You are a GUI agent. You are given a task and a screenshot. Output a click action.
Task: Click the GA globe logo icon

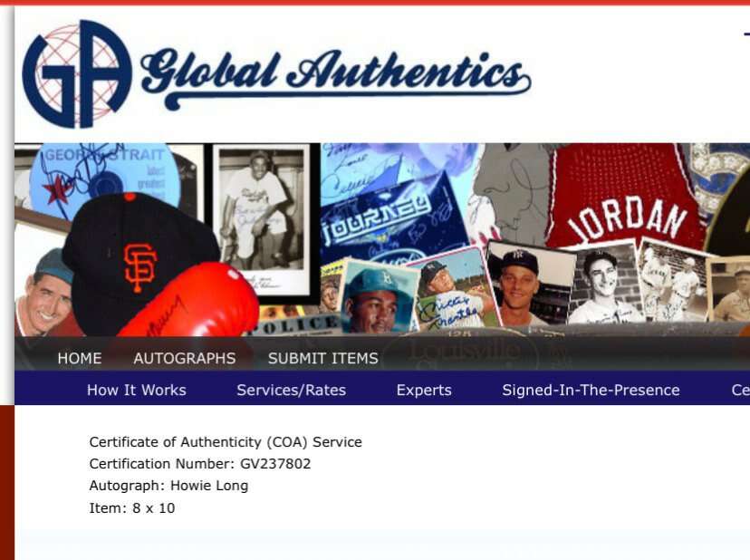(x=77, y=74)
